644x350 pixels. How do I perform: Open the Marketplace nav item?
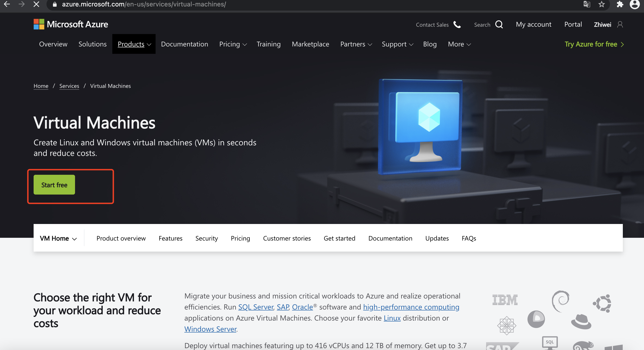310,44
